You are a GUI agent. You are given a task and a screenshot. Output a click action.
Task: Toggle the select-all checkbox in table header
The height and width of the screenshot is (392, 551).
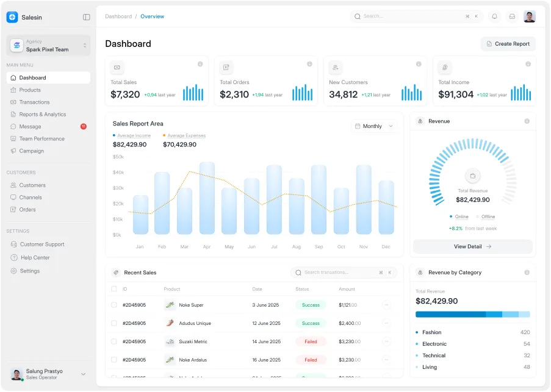[114, 289]
